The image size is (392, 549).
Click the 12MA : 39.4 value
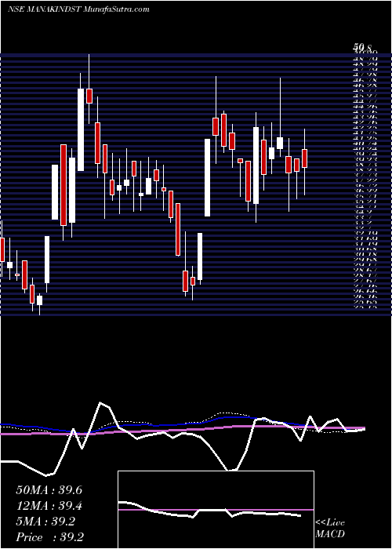(49, 506)
